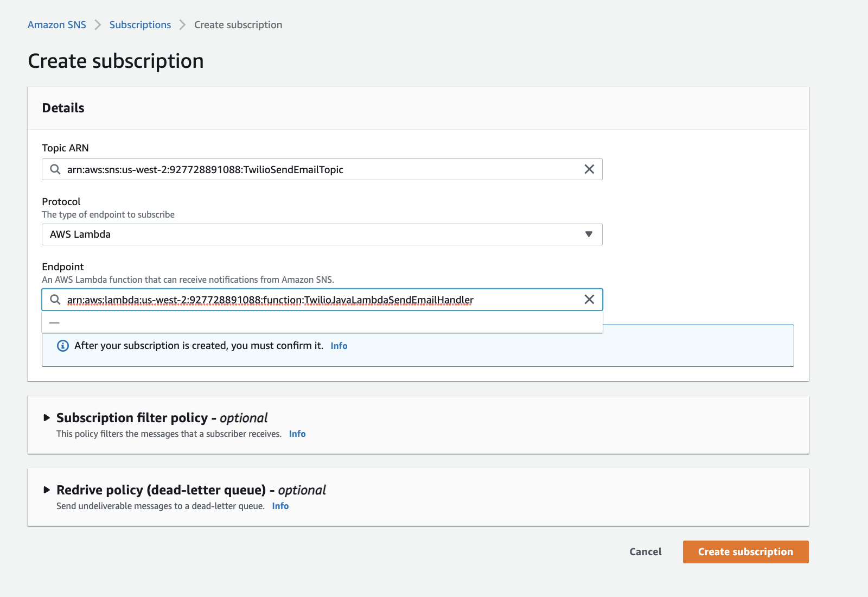Open the Subscriptions breadcrumb link

(140, 25)
